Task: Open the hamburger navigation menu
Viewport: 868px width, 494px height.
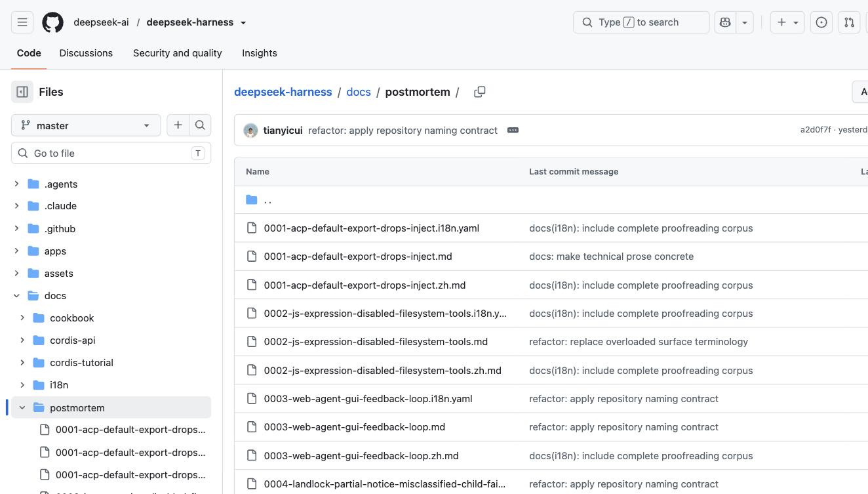Action: 22,22
